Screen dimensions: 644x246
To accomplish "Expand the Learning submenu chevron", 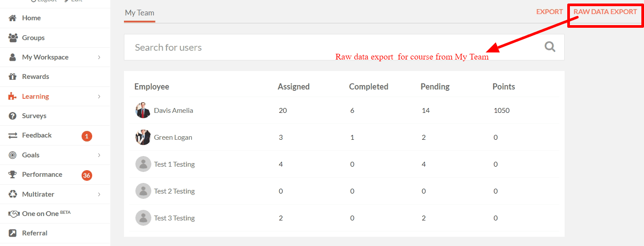I will (x=99, y=97).
